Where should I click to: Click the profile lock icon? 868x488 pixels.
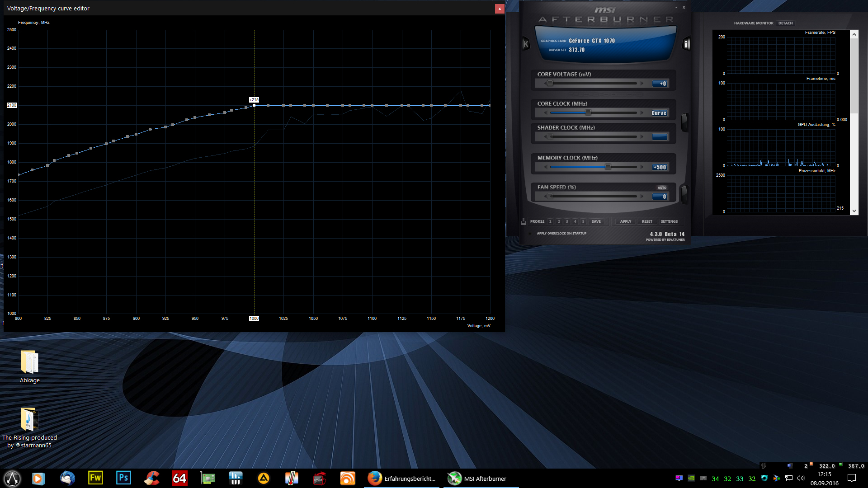[x=524, y=221]
